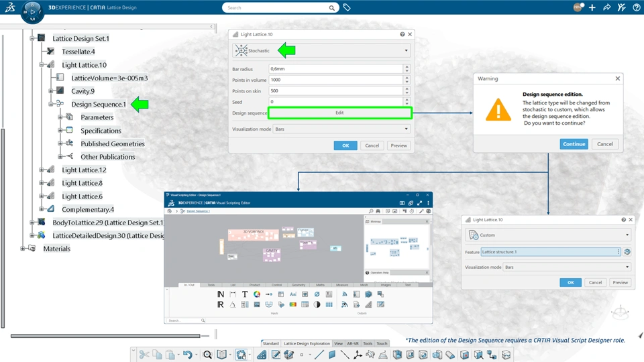Click the stopwatch timer icon in Visual Scripting Editor
The width and height of the screenshot is (644, 362).
pos(411,211)
